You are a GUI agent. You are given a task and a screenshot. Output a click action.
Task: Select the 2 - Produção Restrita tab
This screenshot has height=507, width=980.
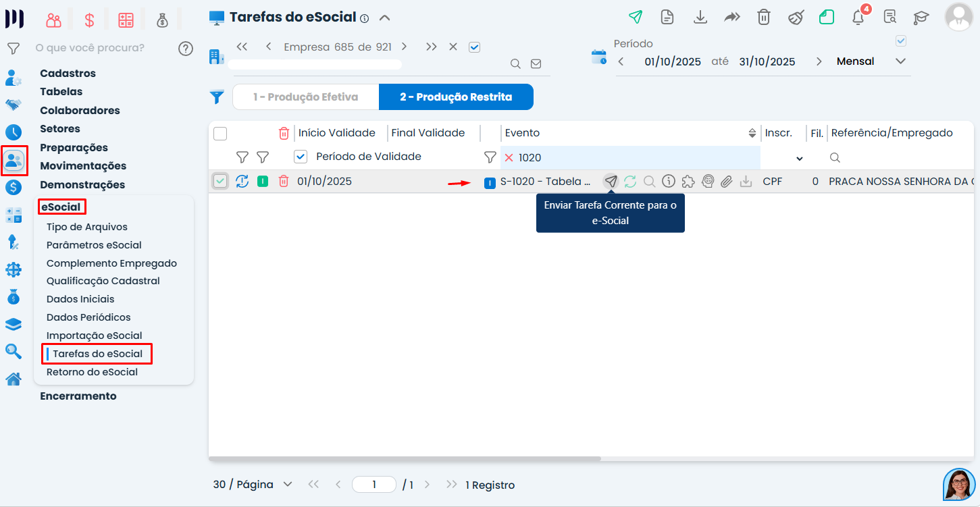click(x=456, y=97)
